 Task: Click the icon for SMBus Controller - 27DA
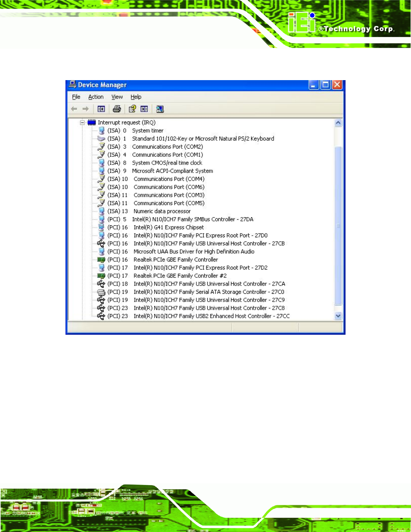(x=101, y=219)
